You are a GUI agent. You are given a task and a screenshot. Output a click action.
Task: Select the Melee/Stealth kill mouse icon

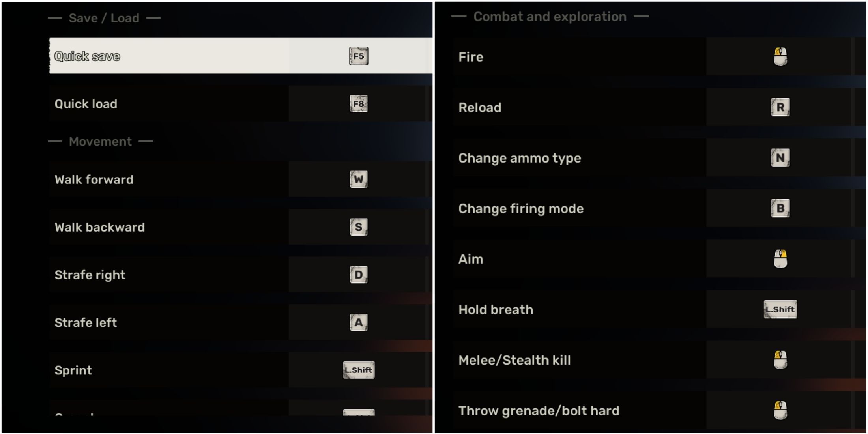tap(779, 360)
